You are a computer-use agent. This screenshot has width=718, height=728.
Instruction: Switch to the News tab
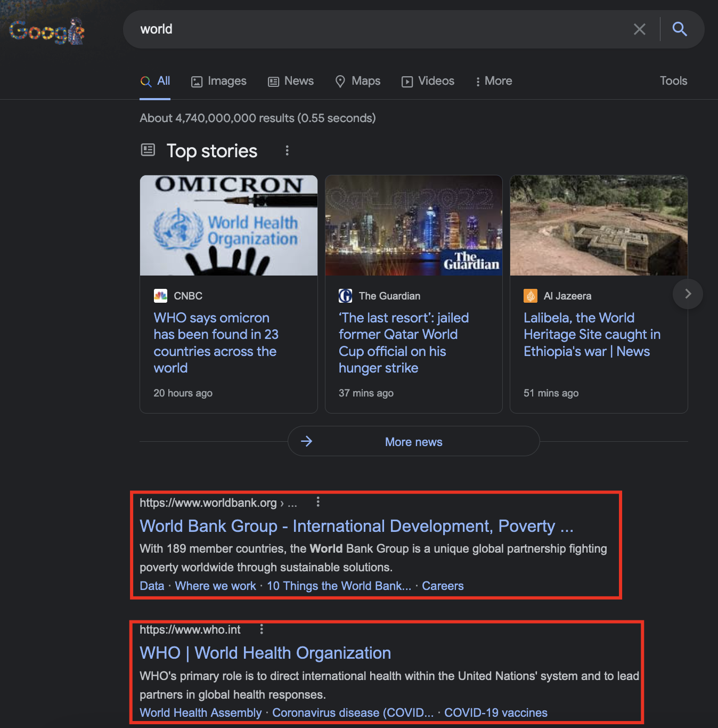[x=290, y=81]
